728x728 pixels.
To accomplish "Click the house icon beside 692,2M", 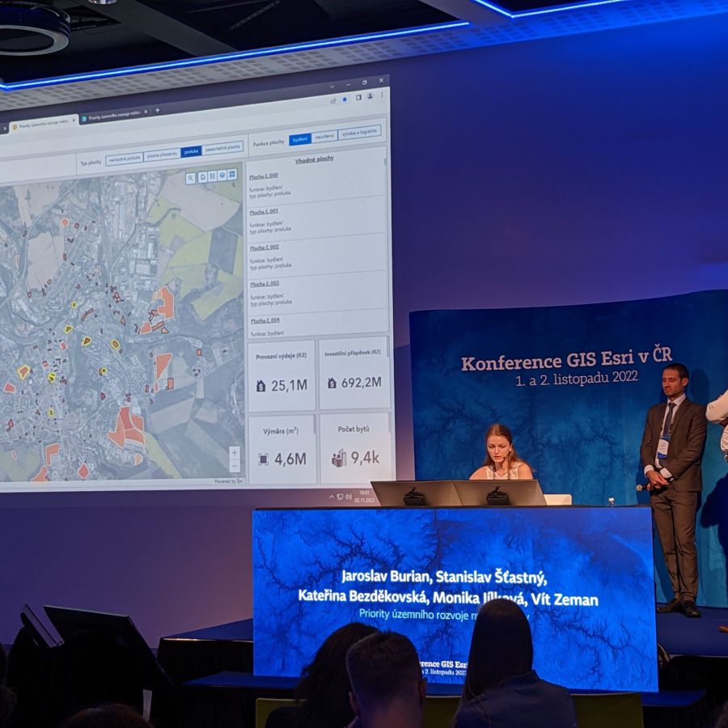I will coord(332,383).
